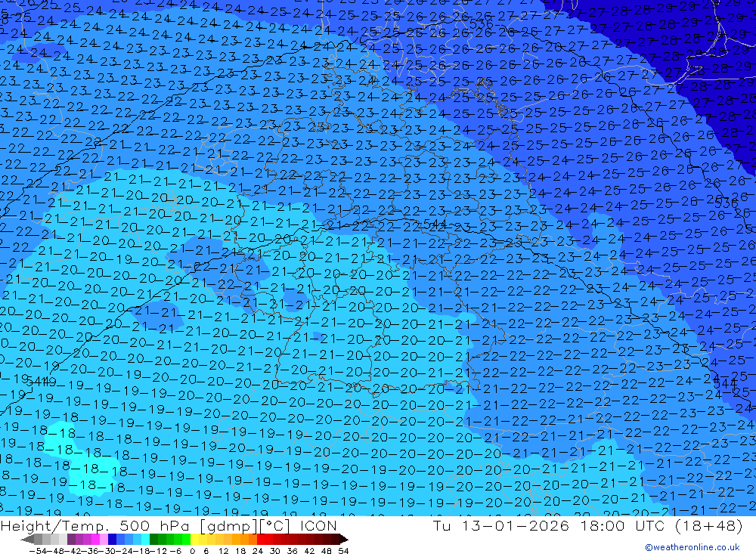Pick the dark purple legend swatch above -42
756x554 pixels.
[x=71, y=540]
